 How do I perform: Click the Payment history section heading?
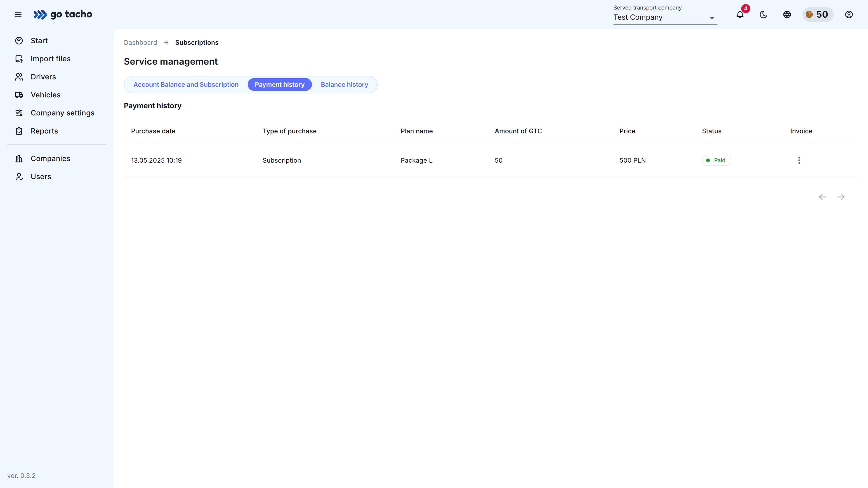coord(153,106)
